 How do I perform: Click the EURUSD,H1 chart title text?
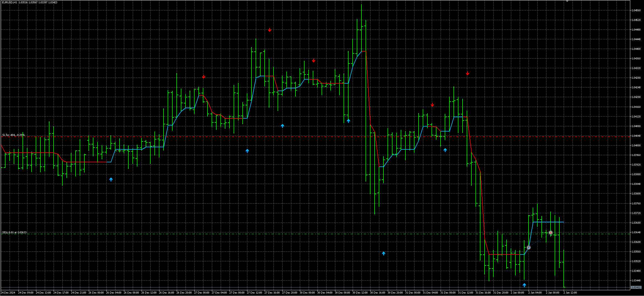click(9, 2)
